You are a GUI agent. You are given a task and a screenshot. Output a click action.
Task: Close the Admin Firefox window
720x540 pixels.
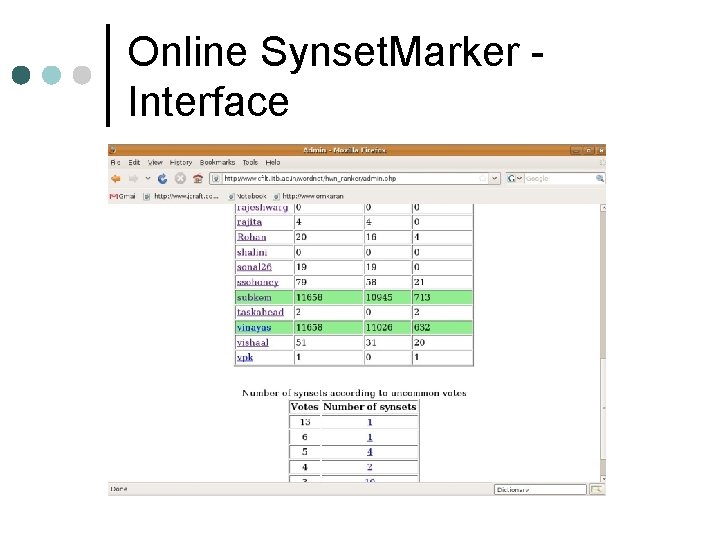600,150
